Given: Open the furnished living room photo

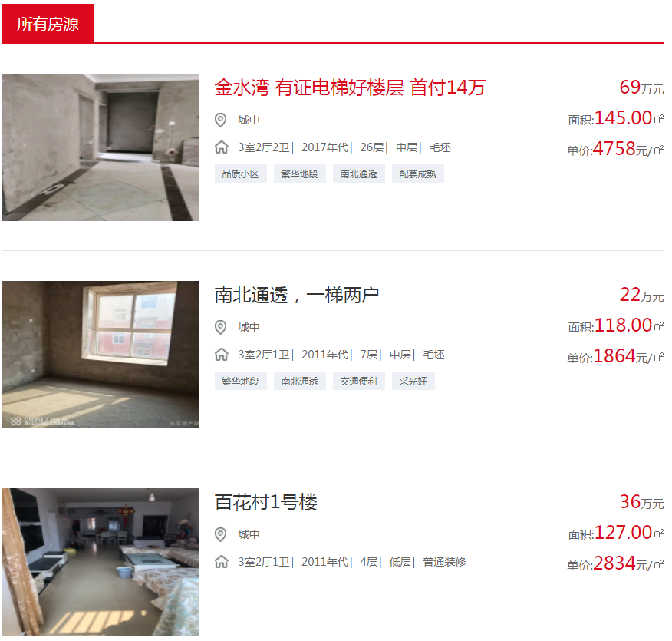Looking at the screenshot, I should point(100,562).
